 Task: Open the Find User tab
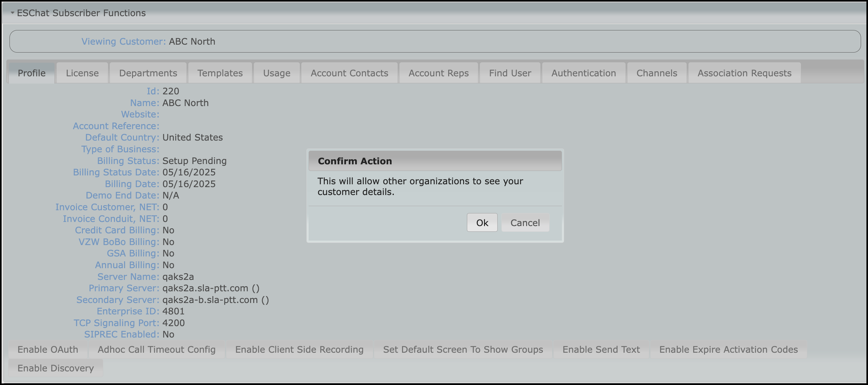click(x=510, y=73)
